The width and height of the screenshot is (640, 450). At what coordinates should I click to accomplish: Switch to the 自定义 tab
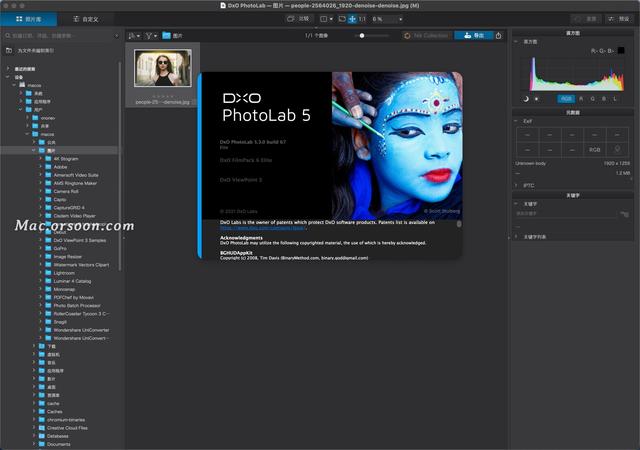click(x=85, y=19)
